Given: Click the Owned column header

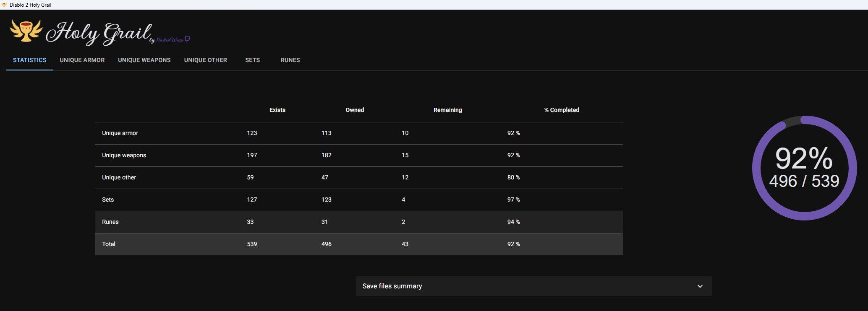Looking at the screenshot, I should point(355,110).
